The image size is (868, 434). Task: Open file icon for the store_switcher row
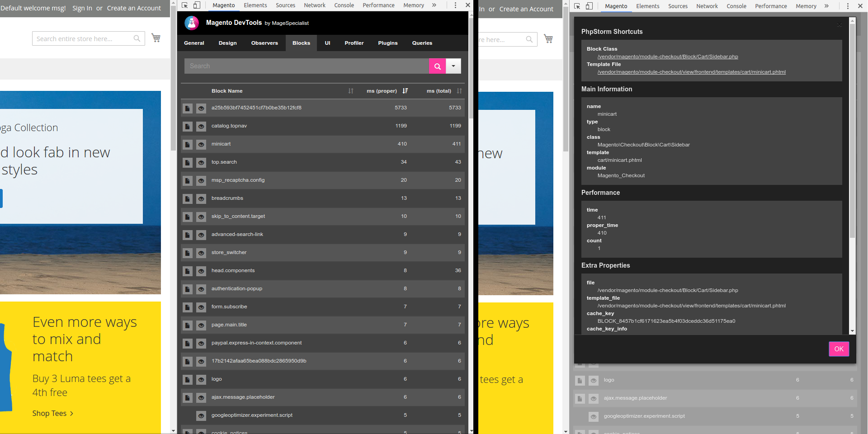click(x=188, y=253)
